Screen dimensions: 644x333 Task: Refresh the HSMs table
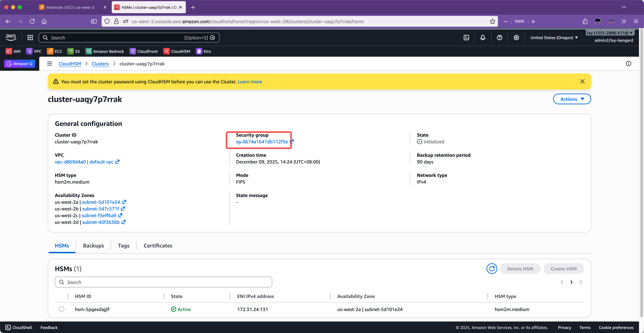(492, 269)
